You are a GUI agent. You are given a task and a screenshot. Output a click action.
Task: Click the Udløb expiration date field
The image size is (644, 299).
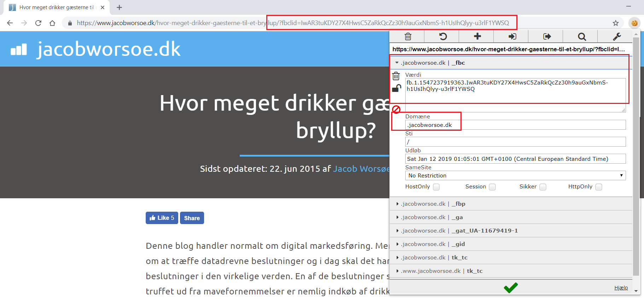pos(515,159)
